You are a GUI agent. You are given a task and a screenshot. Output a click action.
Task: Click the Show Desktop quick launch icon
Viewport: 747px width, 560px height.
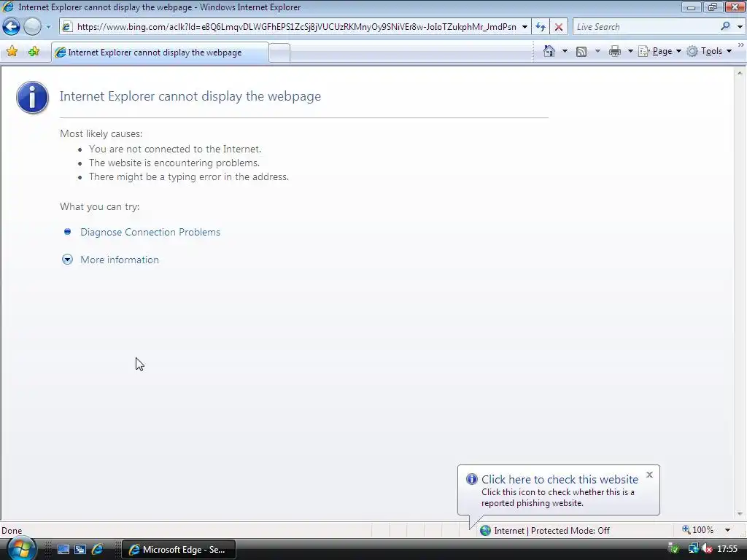[x=63, y=550]
